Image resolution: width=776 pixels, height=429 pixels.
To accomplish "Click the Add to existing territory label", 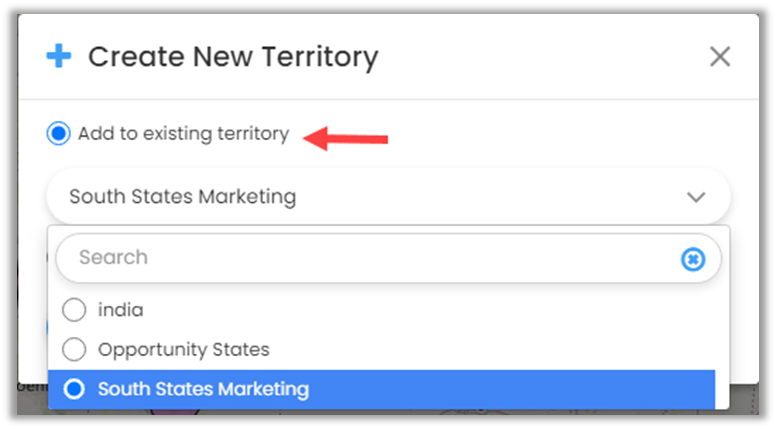I will (183, 134).
